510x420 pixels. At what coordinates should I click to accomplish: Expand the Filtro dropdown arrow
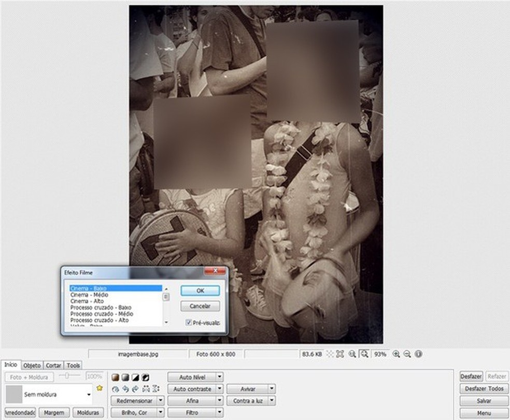tap(220, 412)
